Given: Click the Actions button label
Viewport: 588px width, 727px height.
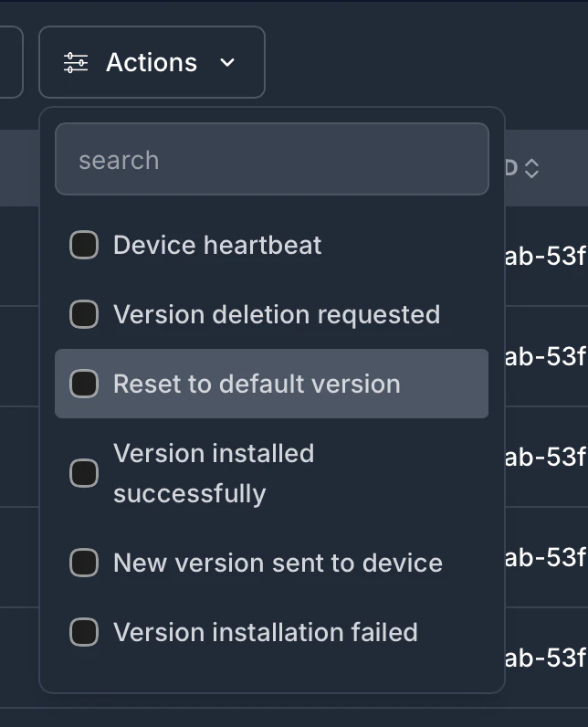Looking at the screenshot, I should point(152,62).
